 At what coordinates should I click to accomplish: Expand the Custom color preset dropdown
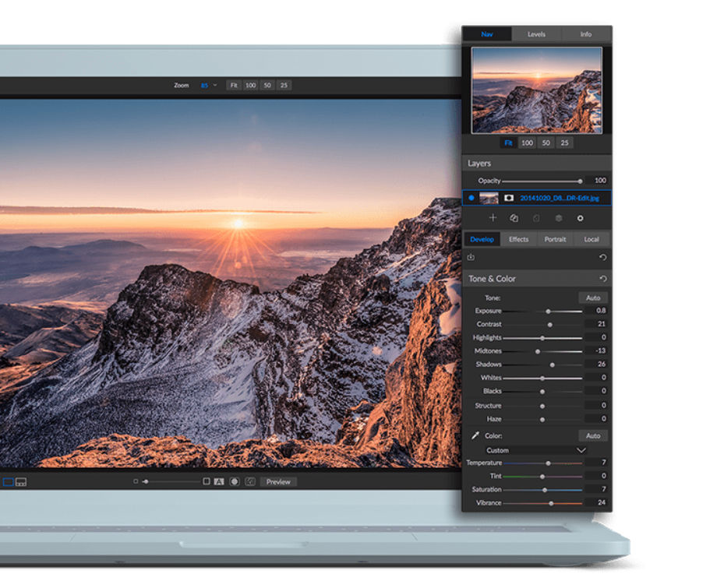(536, 450)
